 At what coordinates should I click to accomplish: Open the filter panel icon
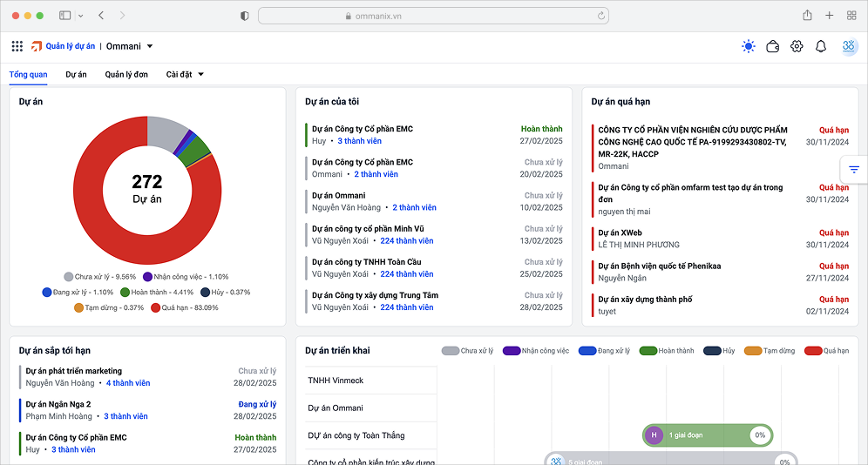click(x=854, y=170)
